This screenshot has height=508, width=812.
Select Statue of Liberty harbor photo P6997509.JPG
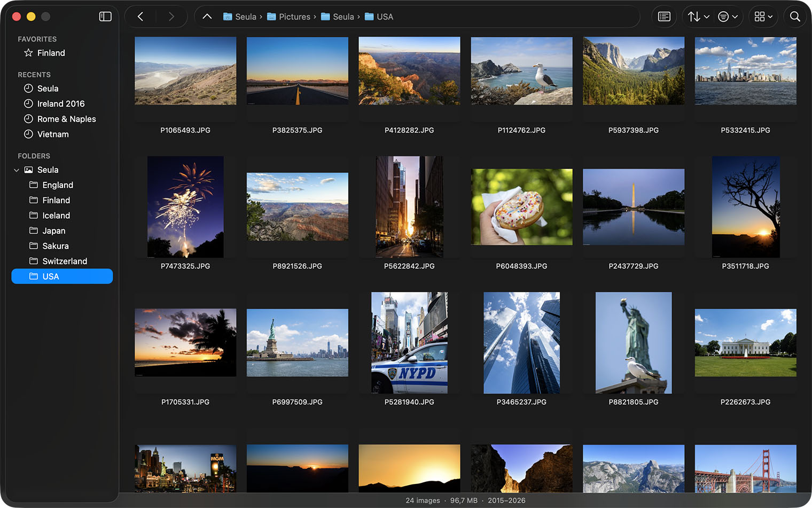pyautogui.click(x=298, y=342)
